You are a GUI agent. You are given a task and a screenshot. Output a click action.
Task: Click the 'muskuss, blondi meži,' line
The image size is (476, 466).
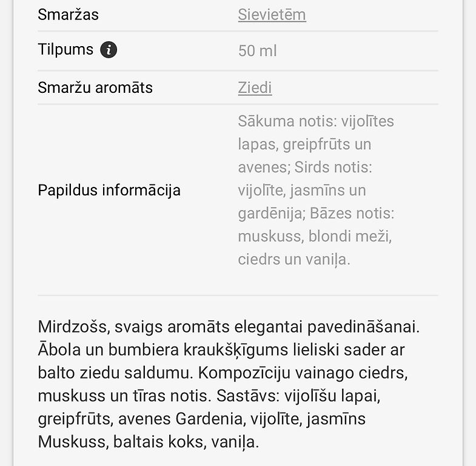[315, 237]
